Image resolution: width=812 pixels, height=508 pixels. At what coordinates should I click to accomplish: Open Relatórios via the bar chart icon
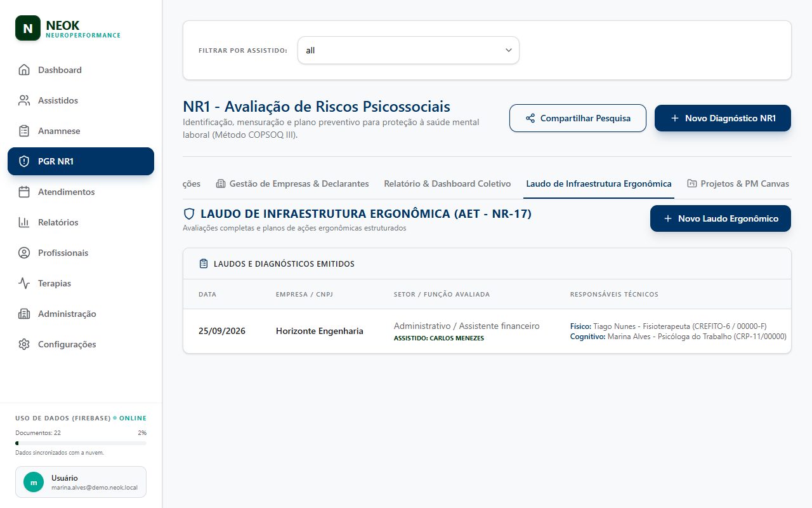tap(24, 222)
